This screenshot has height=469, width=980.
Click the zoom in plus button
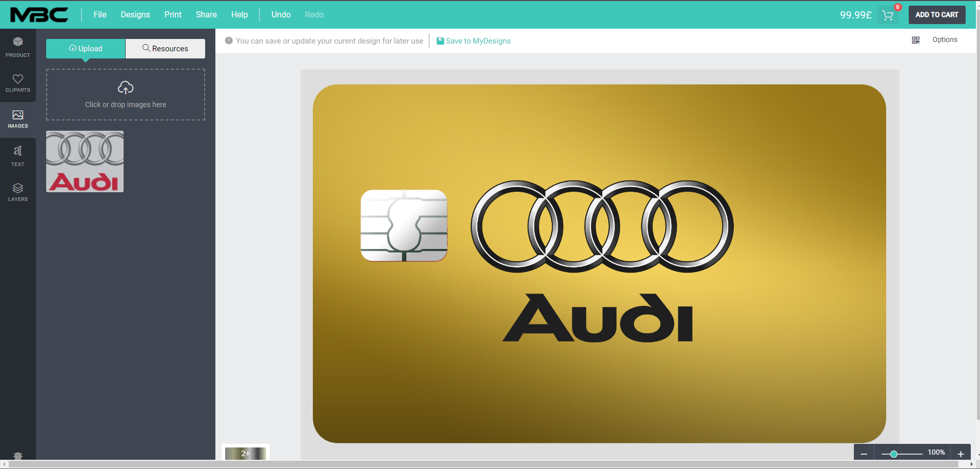pos(961,454)
